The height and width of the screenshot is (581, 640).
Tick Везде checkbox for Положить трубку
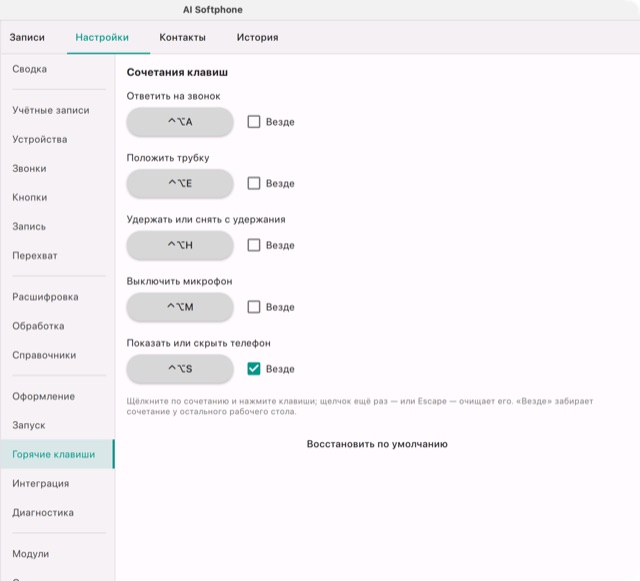click(253, 183)
